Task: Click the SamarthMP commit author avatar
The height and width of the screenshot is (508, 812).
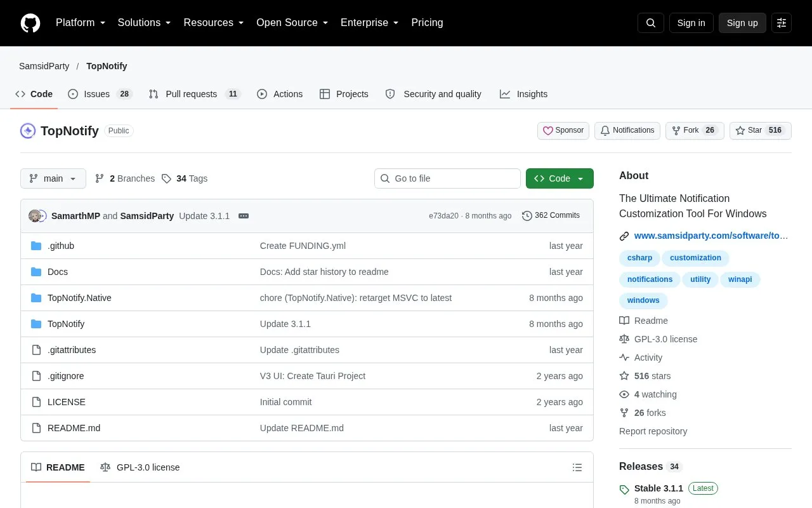Action: pos(34,216)
